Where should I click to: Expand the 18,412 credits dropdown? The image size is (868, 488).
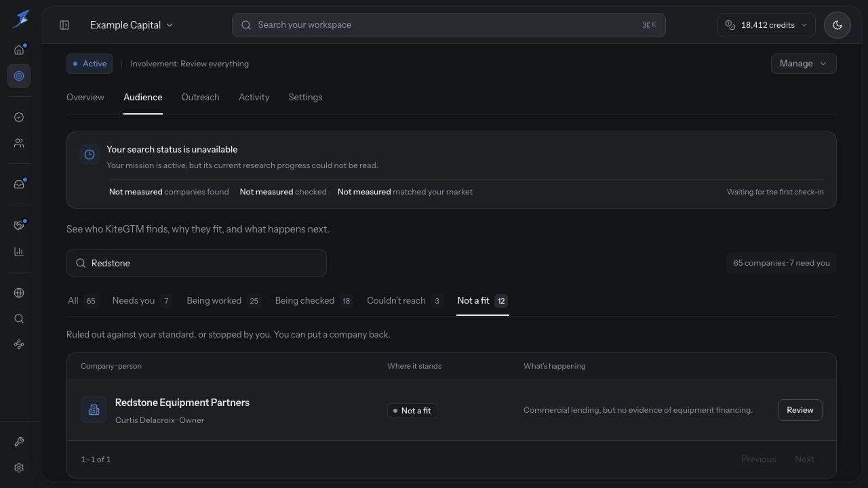point(766,25)
